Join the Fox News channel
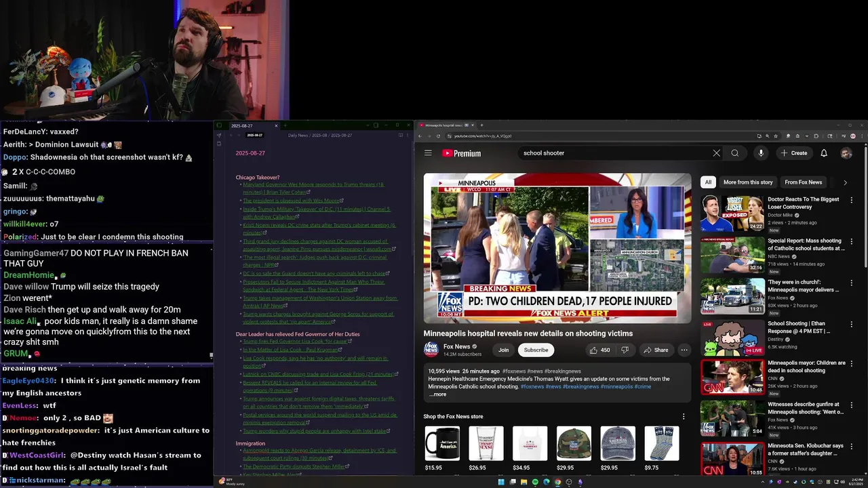The height and width of the screenshot is (488, 868). click(503, 350)
